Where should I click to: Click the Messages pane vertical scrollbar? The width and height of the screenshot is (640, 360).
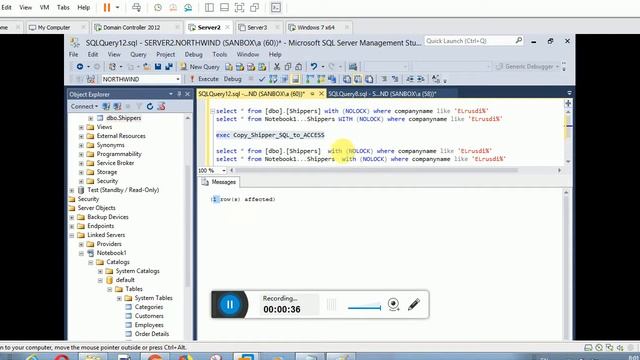(x=566, y=264)
